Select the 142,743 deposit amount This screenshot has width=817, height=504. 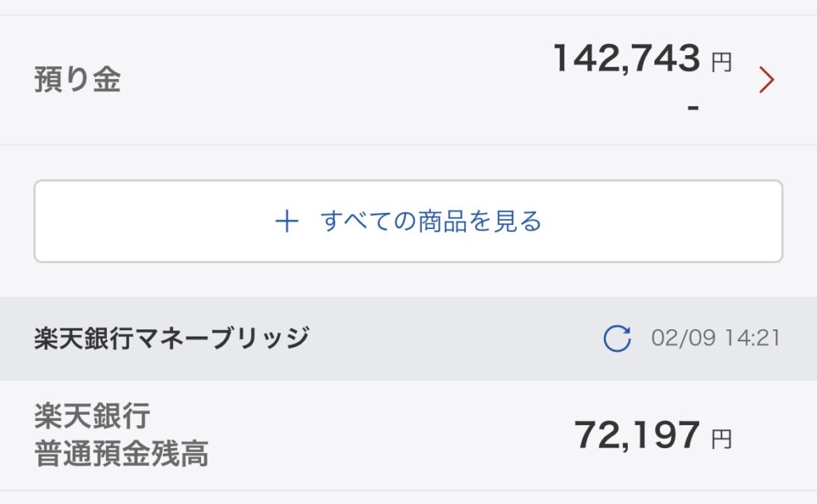pyautogui.click(x=626, y=59)
